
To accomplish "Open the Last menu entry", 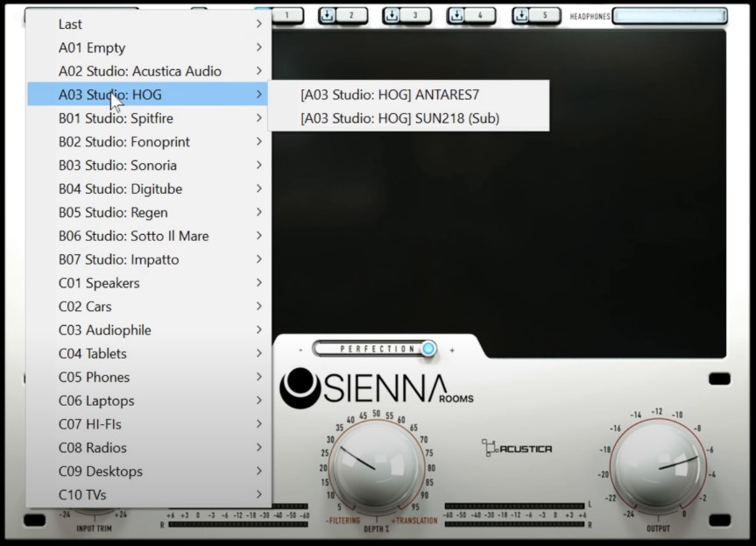I will click(x=149, y=25).
